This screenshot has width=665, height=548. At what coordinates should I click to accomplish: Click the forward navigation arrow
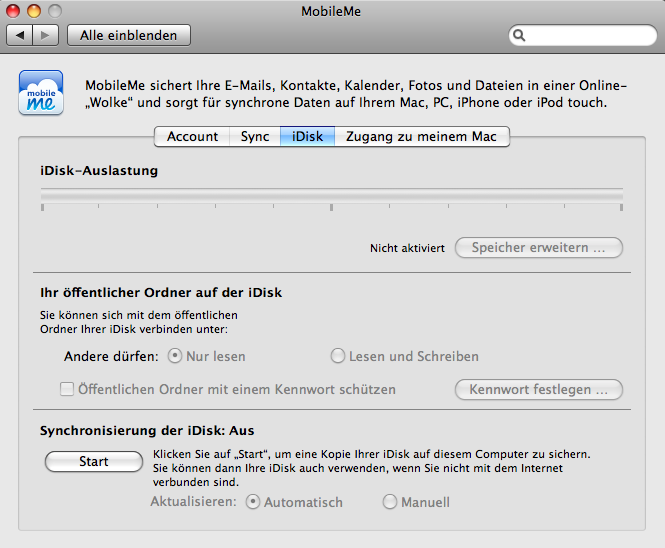coord(46,35)
